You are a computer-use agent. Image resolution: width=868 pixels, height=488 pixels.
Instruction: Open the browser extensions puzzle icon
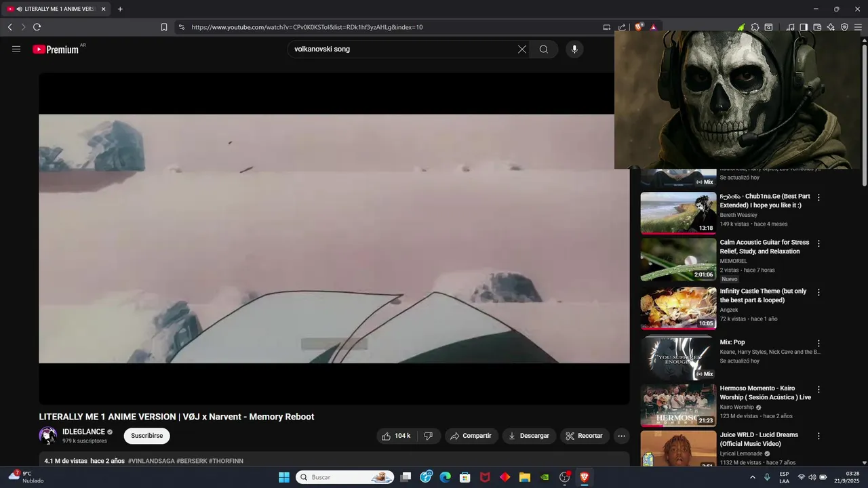point(755,27)
